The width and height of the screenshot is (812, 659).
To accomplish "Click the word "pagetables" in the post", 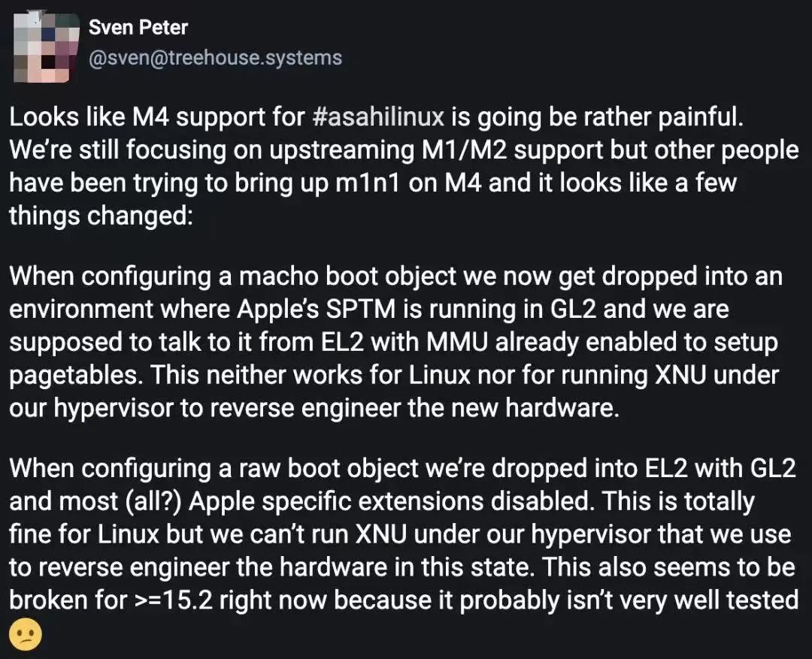I will (x=71, y=375).
